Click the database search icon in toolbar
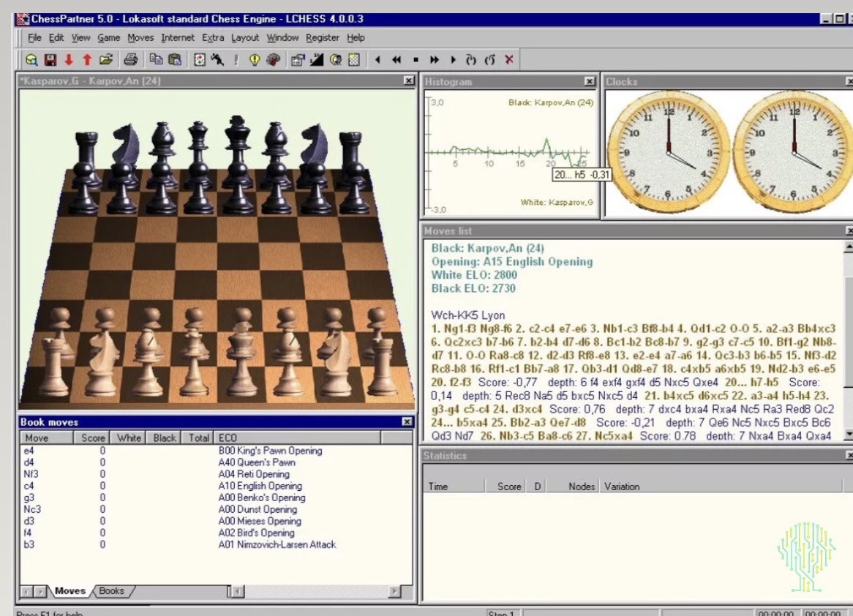Screen dimensions: 853x616 [x=31, y=60]
